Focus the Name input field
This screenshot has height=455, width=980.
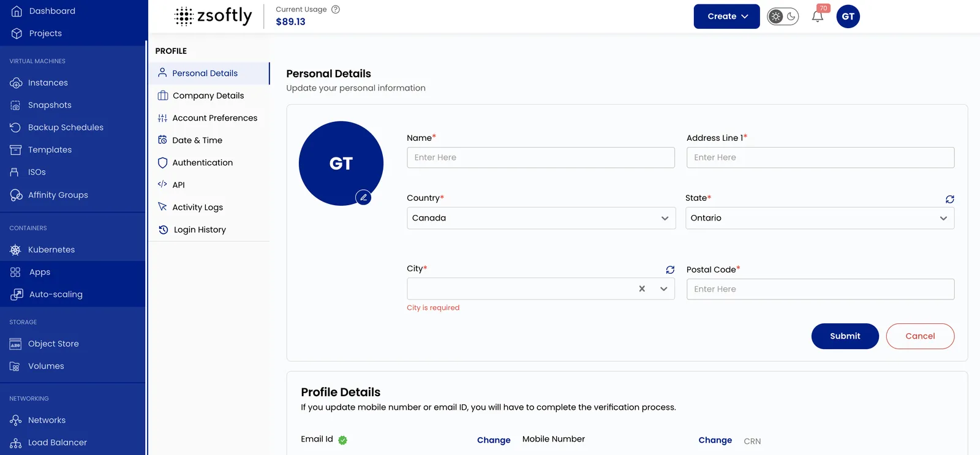(541, 157)
